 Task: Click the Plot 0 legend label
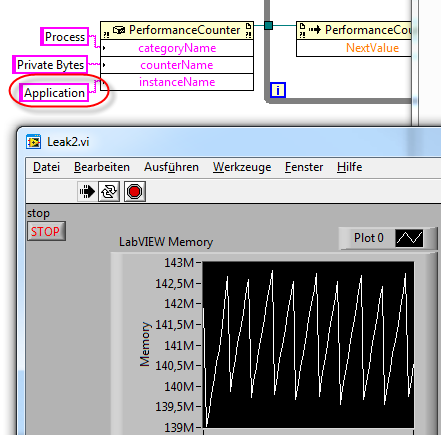click(369, 238)
